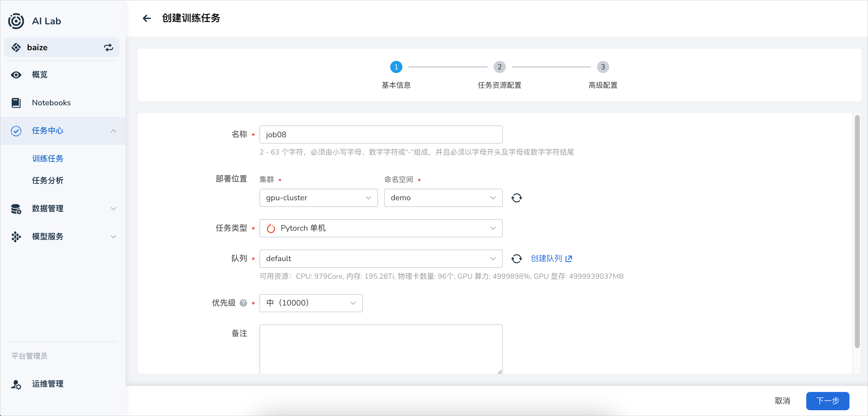
Task: Click the 备注 textarea
Action: click(x=381, y=350)
